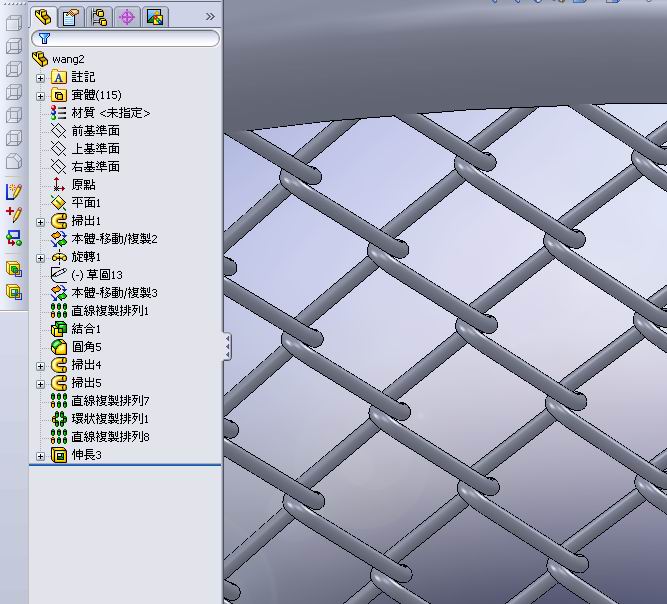Image resolution: width=667 pixels, height=604 pixels.
Task: Select the 結合1 combine icon
Action: 59,329
